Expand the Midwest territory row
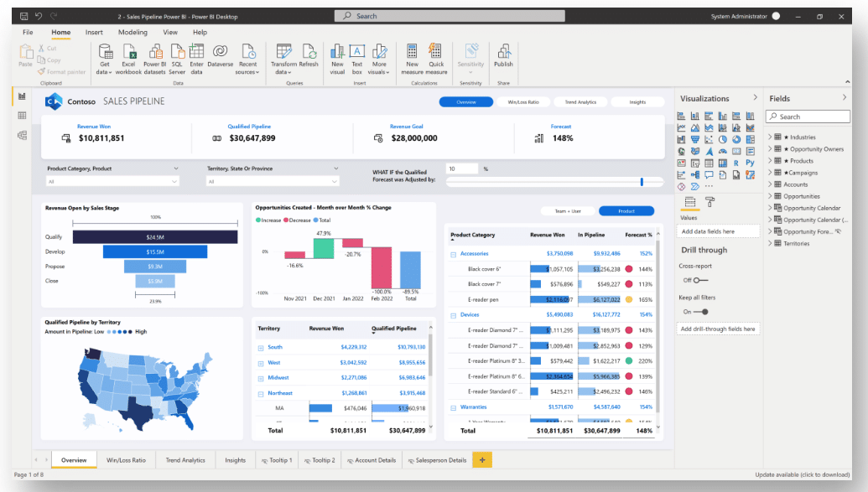Viewport: 868px width, 492px height. point(260,378)
